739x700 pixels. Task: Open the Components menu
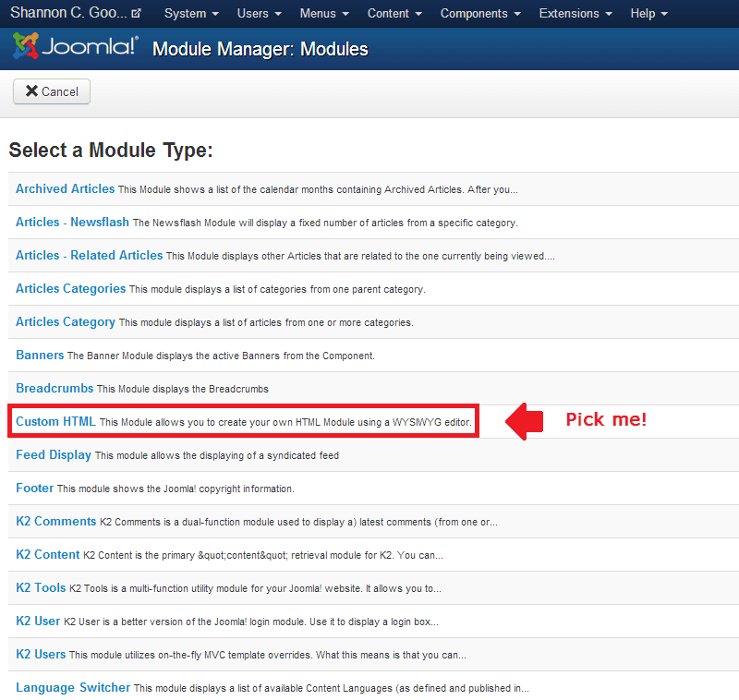480,13
